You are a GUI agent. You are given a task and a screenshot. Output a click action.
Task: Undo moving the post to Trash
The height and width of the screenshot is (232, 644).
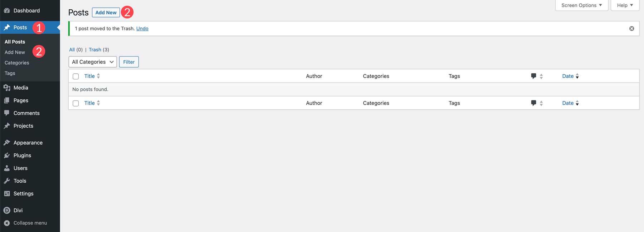(142, 28)
